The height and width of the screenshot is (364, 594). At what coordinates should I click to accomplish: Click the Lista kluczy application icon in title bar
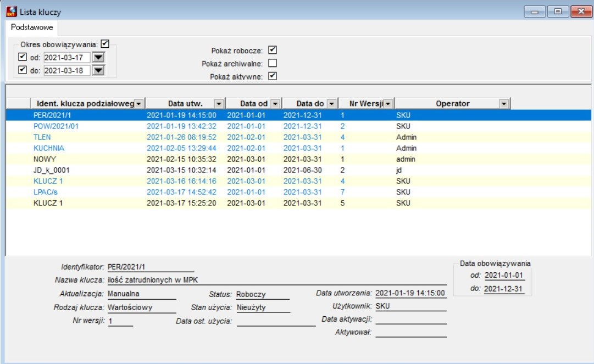(12, 12)
